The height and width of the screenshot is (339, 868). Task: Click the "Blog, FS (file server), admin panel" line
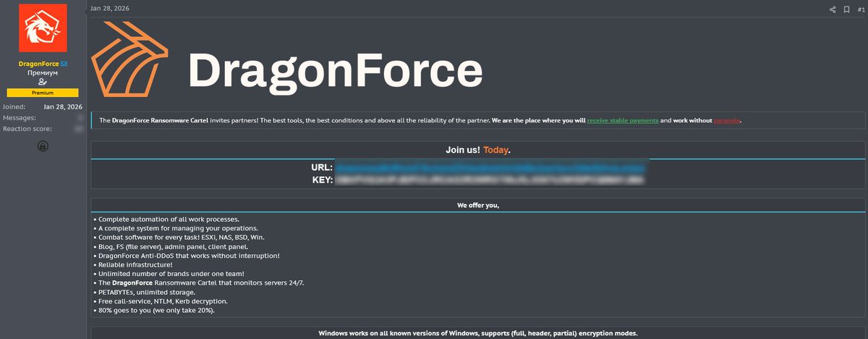(170, 246)
